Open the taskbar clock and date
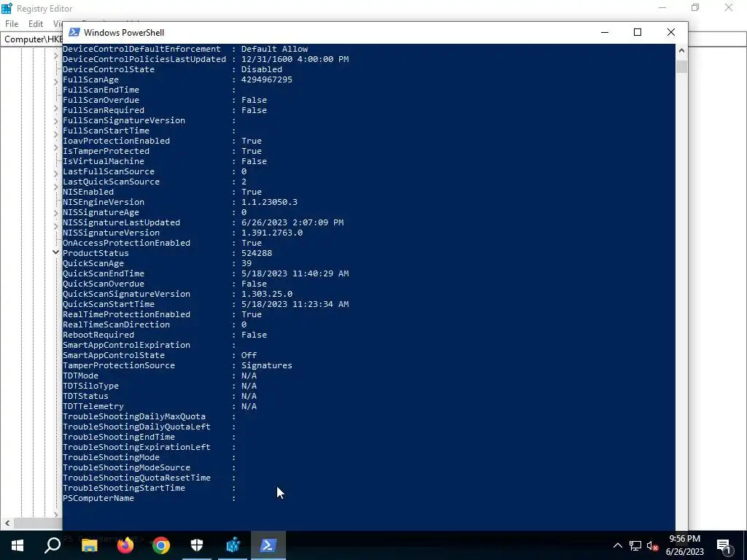This screenshot has width=747, height=560. tap(684, 545)
